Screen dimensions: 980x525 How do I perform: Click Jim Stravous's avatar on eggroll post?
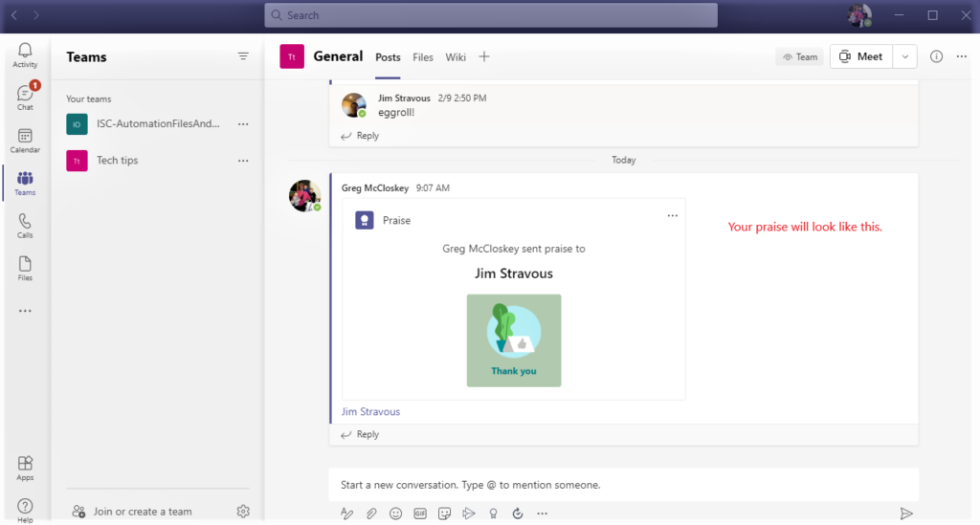coord(354,105)
